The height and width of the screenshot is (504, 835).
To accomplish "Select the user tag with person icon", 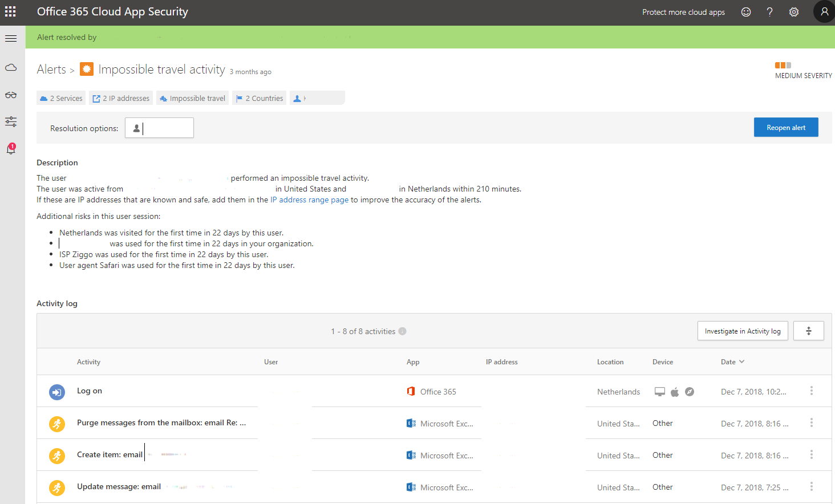I will [x=317, y=98].
